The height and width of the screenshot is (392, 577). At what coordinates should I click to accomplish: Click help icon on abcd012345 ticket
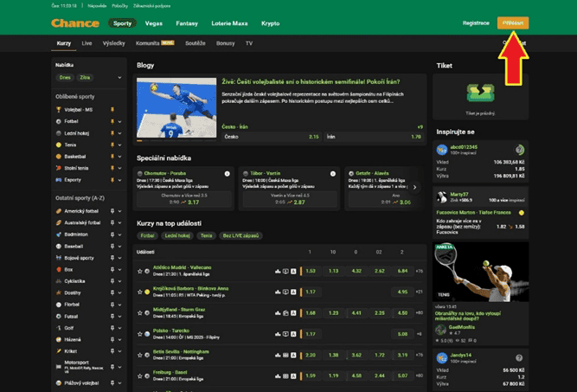[x=519, y=150]
